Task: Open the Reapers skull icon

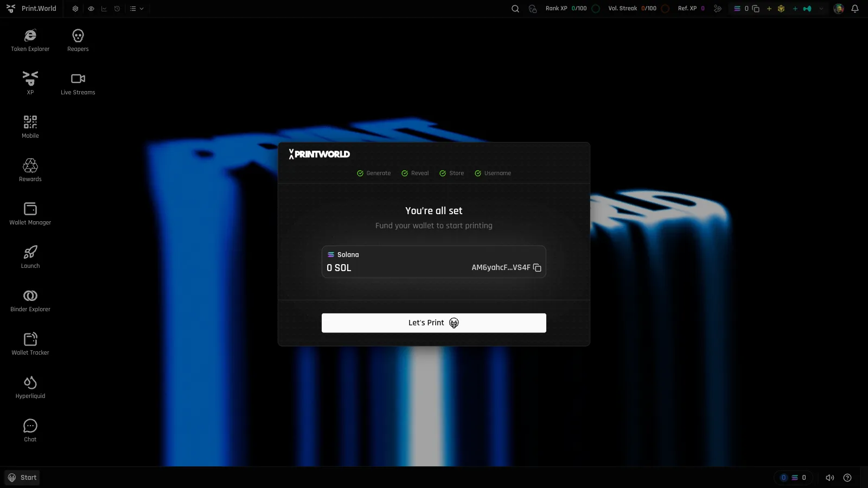Action: coord(78,41)
